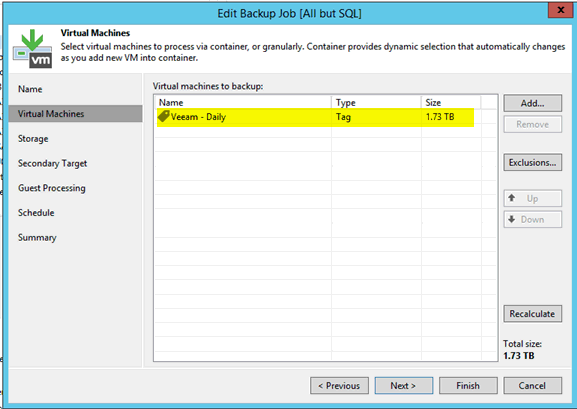Click Recalculate to refresh the total size

point(532,314)
